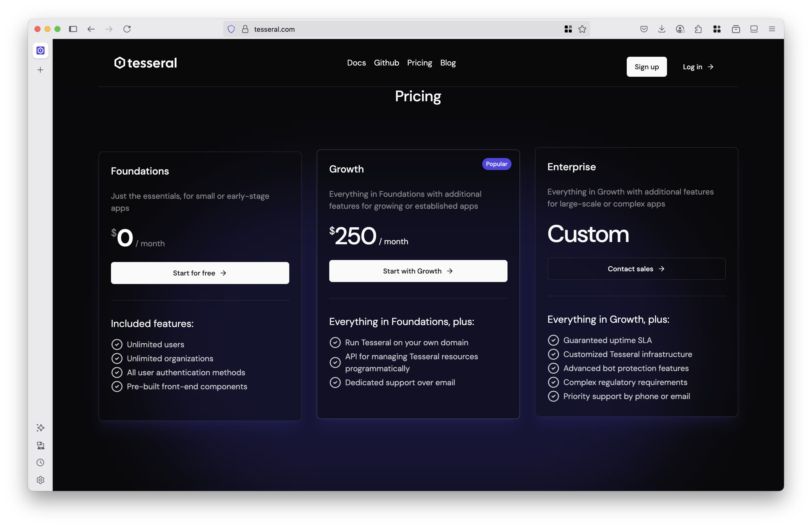The width and height of the screenshot is (812, 528).
Task: Bookmark this page with the star icon
Action: (582, 29)
